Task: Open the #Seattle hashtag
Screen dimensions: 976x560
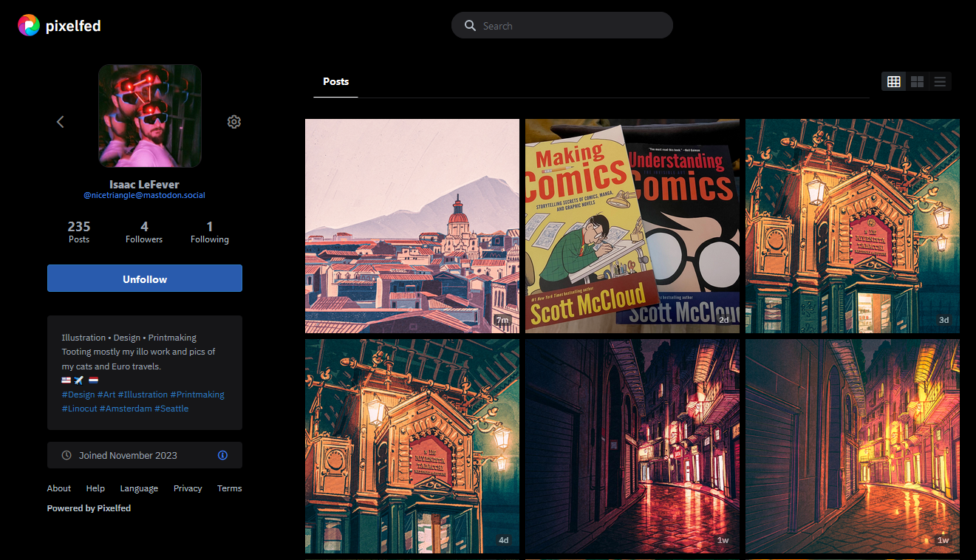Action: (x=171, y=409)
